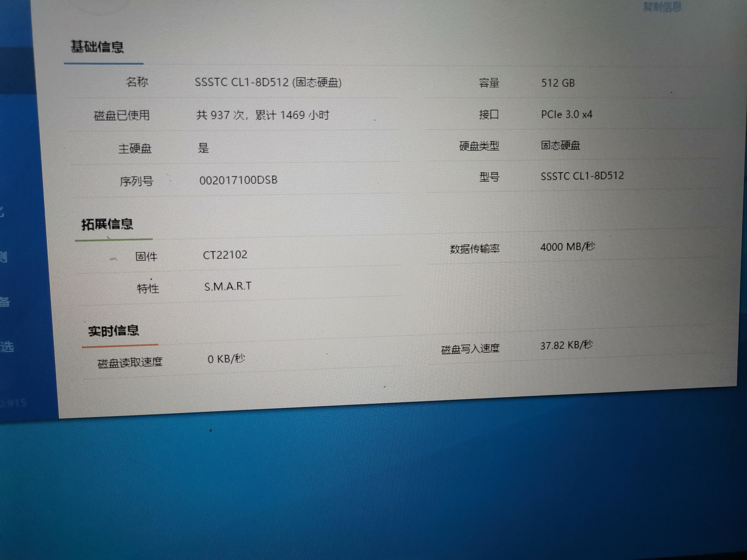Click interface value PCIe 3.0 x4

(x=567, y=115)
